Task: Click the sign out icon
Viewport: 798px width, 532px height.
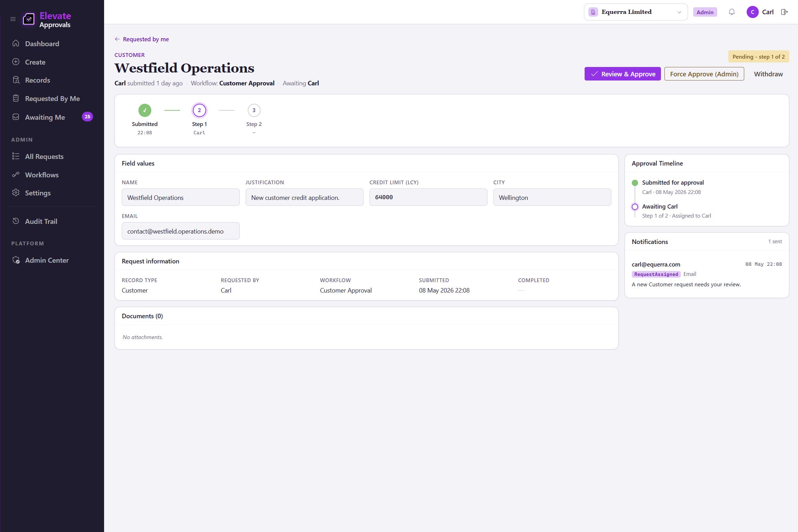Action: click(784, 12)
